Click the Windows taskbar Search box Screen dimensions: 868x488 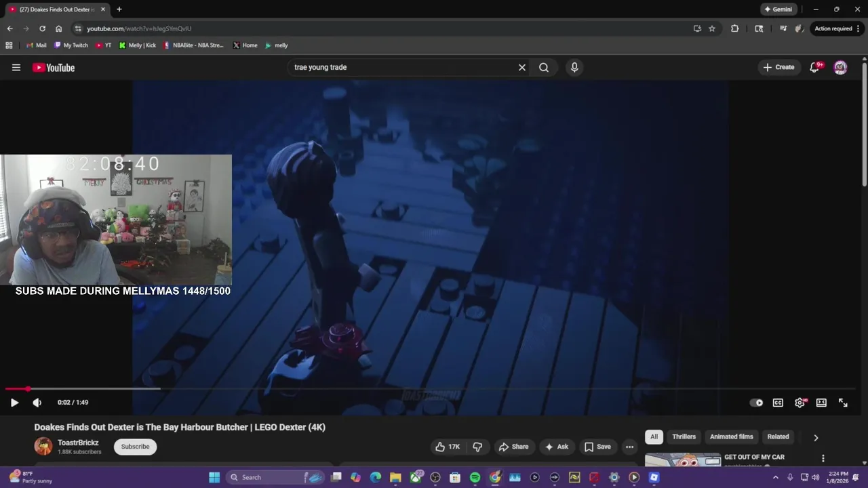(x=276, y=477)
